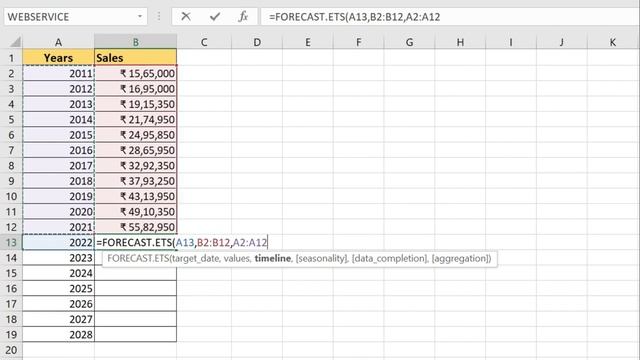Select row 13 header
Screen dimensions: 640x360
pyautogui.click(x=11, y=242)
